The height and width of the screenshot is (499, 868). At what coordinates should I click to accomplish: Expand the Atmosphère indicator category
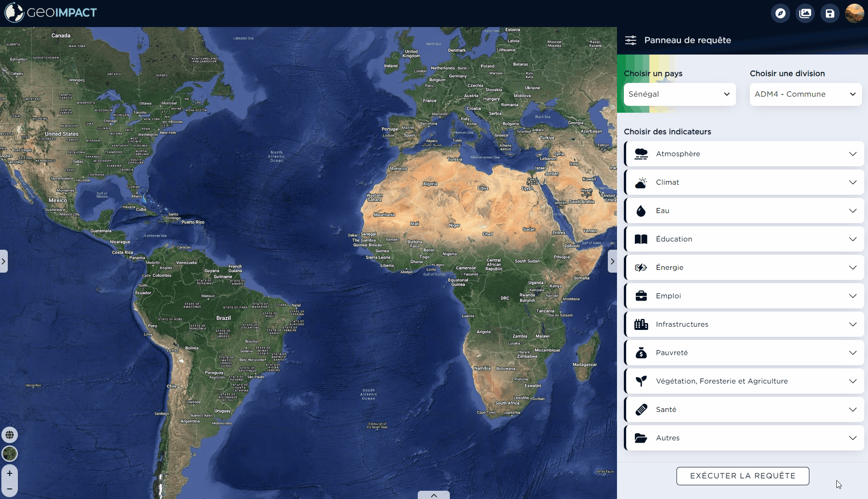point(744,154)
